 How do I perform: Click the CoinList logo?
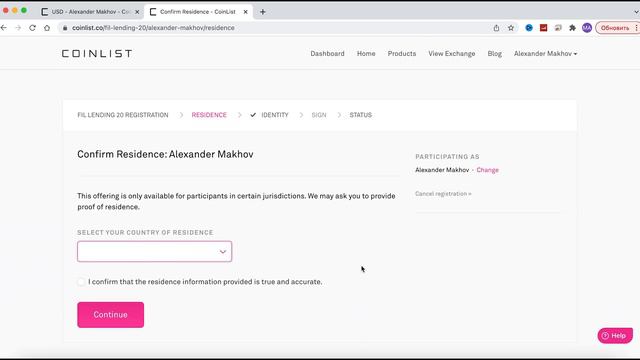(x=97, y=53)
